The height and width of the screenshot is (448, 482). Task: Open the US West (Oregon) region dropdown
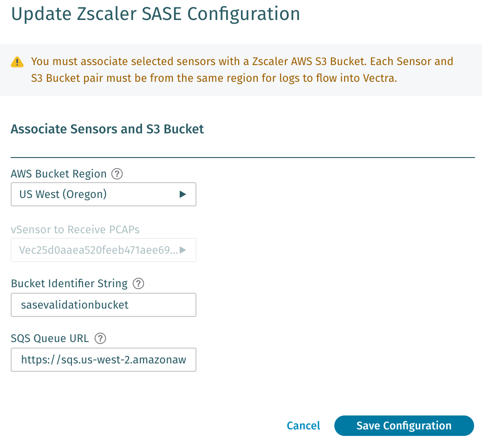pos(103,194)
